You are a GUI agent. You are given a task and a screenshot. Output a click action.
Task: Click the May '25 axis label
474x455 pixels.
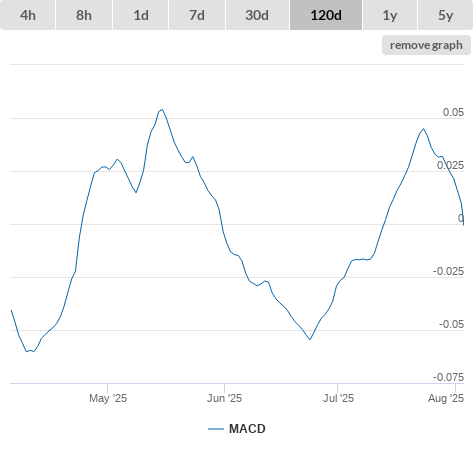(108, 398)
